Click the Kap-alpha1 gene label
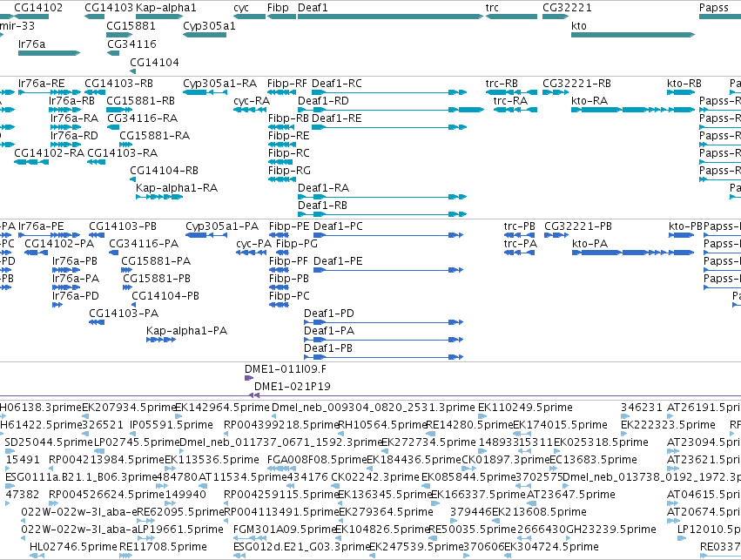Image resolution: width=741 pixels, height=560 pixels. click(165, 8)
